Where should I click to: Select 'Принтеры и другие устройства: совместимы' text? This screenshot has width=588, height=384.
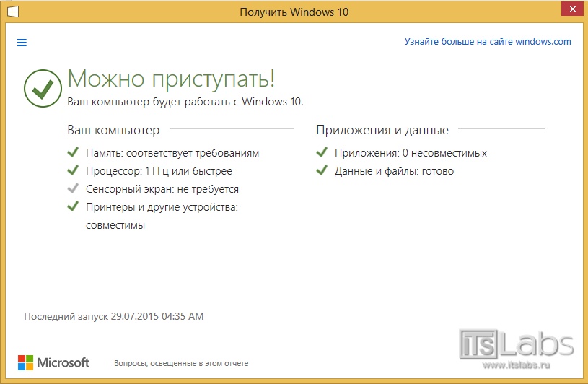pos(162,216)
